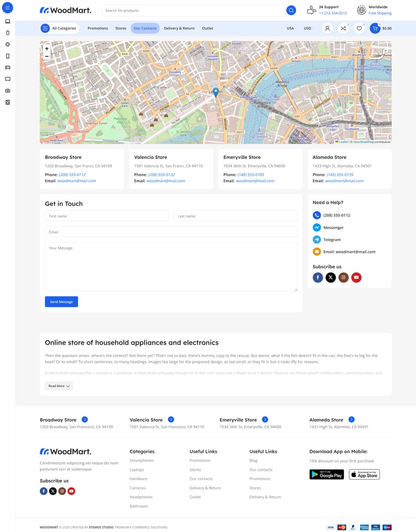This screenshot has height=532, width=416.
Task: Open the user account icon
Action: click(x=327, y=28)
